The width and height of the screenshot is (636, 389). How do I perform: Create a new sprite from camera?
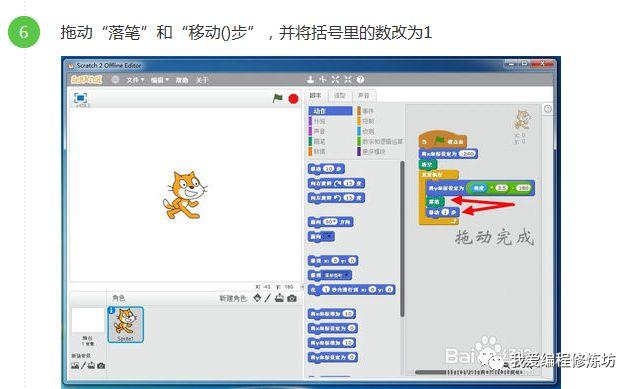(292, 298)
